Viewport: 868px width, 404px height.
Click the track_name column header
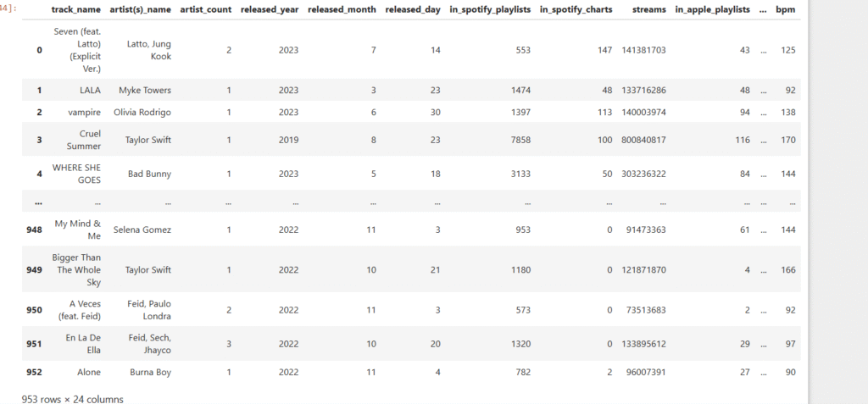pyautogui.click(x=77, y=8)
